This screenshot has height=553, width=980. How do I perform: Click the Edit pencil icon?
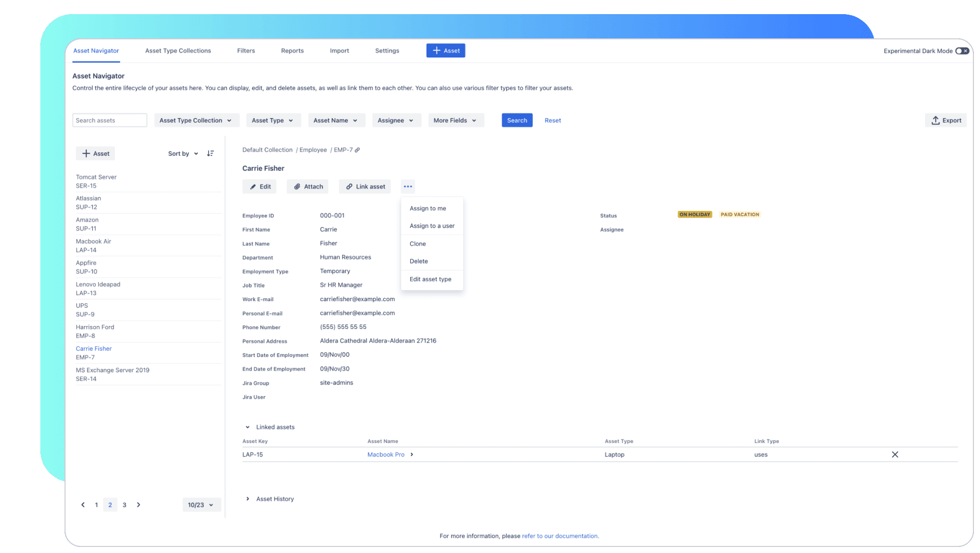click(x=252, y=186)
